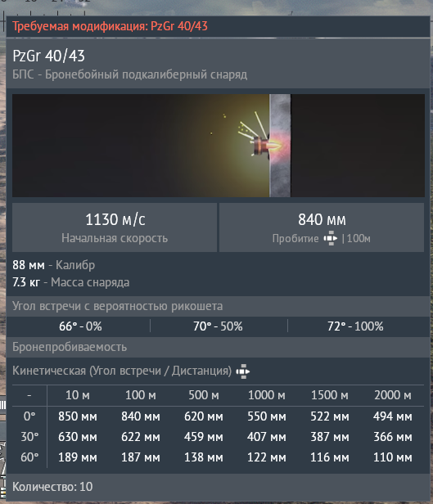The image size is (433, 504).
Task: Select the 110 мм cell
Action: coord(393,457)
